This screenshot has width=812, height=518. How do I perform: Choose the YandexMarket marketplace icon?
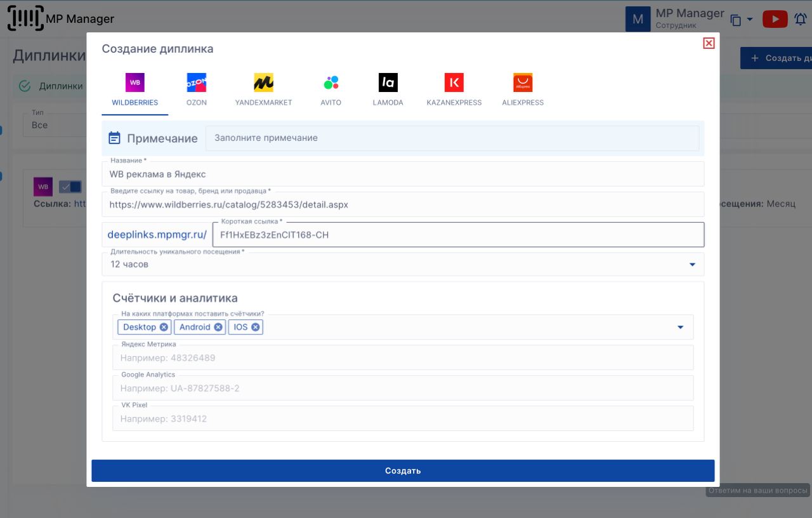(263, 83)
